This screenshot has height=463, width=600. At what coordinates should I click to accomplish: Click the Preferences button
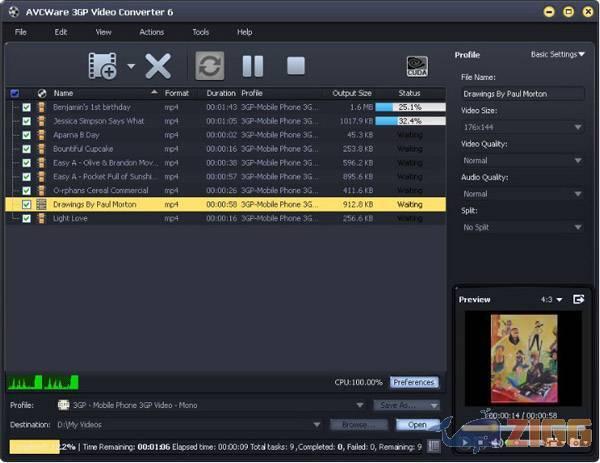tap(414, 382)
